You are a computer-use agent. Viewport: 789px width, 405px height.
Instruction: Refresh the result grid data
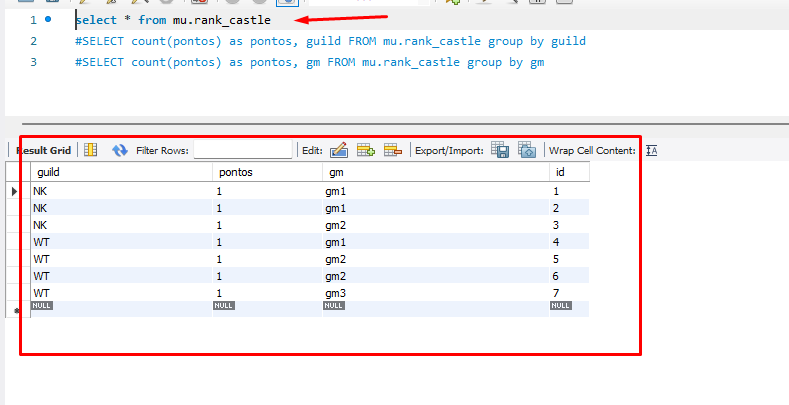120,150
